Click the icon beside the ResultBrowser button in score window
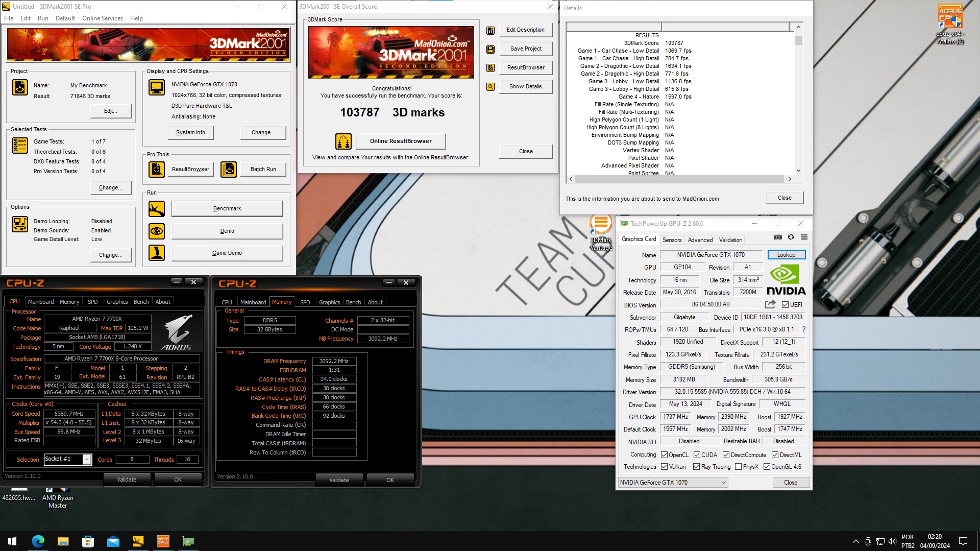This screenshot has width=980, height=551. (491, 67)
